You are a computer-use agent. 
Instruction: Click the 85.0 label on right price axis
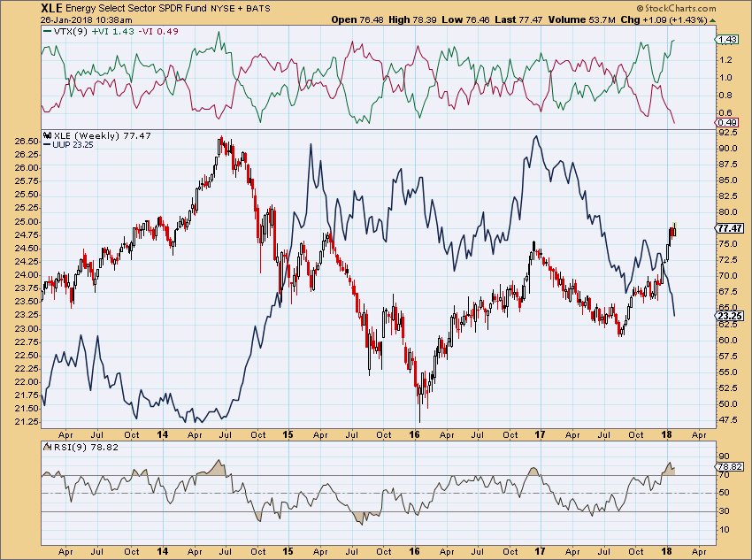(727, 180)
